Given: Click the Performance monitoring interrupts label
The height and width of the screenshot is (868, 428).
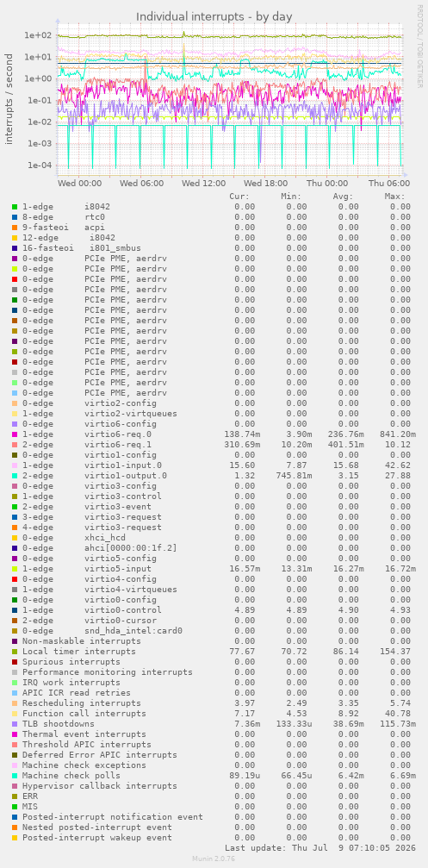Looking at the screenshot, I should coord(108,672).
